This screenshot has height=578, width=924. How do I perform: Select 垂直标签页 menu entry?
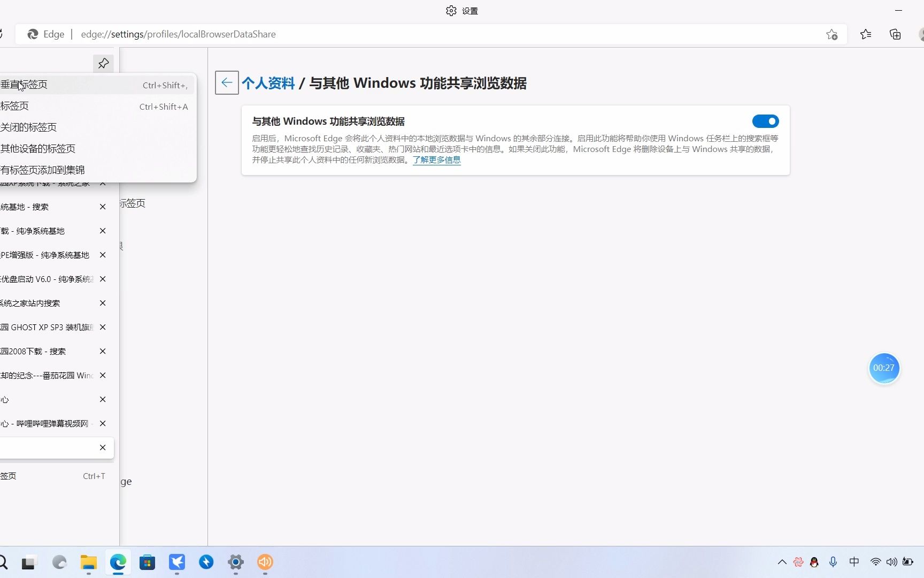[x=96, y=85]
